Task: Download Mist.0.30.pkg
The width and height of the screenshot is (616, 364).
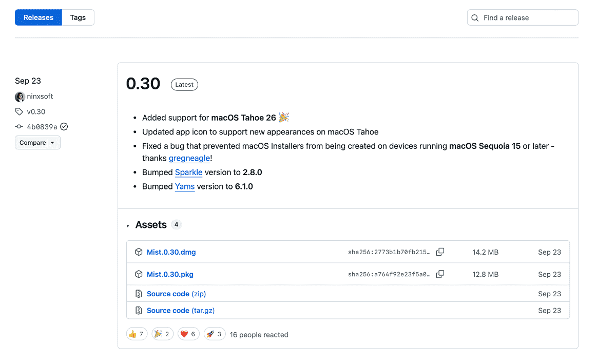Action: coord(170,274)
